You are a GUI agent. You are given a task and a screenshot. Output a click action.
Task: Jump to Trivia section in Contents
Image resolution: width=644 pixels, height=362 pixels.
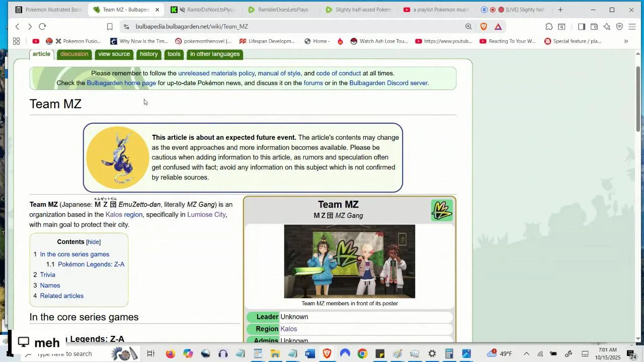(x=48, y=275)
